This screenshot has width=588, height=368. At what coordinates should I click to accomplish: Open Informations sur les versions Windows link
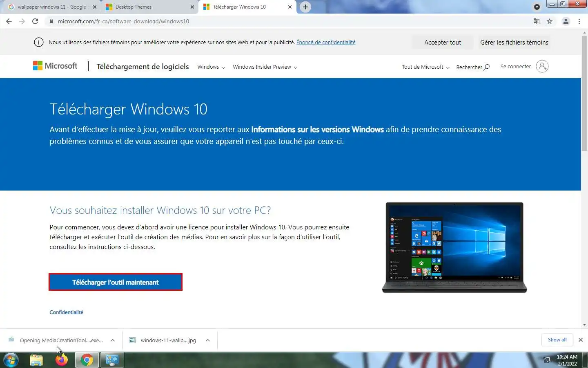pyautogui.click(x=317, y=130)
